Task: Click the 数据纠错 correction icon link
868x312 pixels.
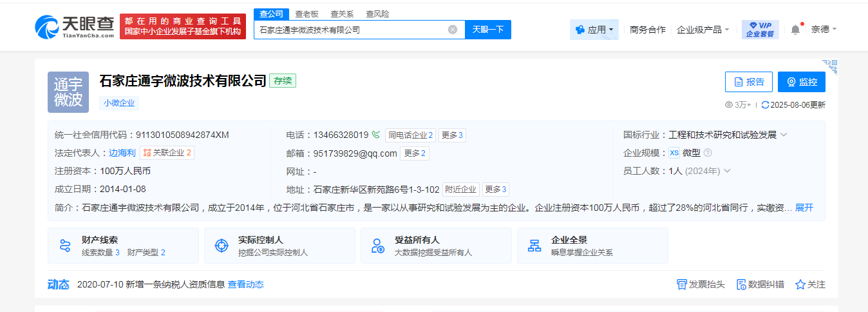Action: pyautogui.click(x=760, y=284)
